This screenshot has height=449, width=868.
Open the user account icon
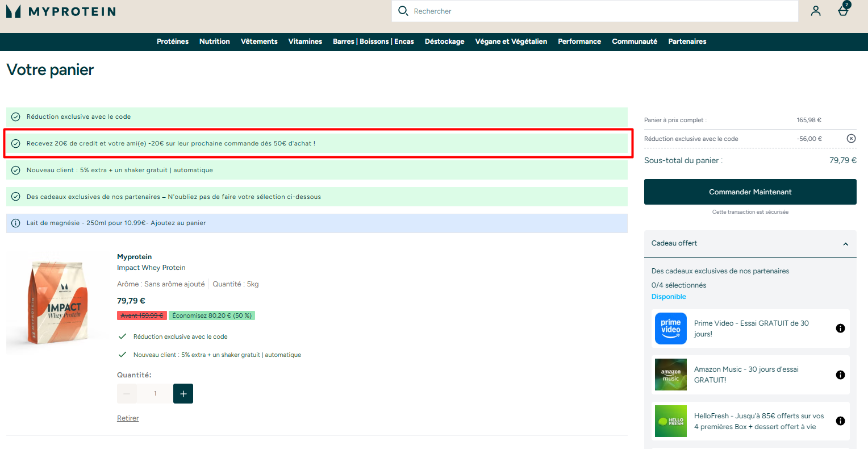(816, 11)
